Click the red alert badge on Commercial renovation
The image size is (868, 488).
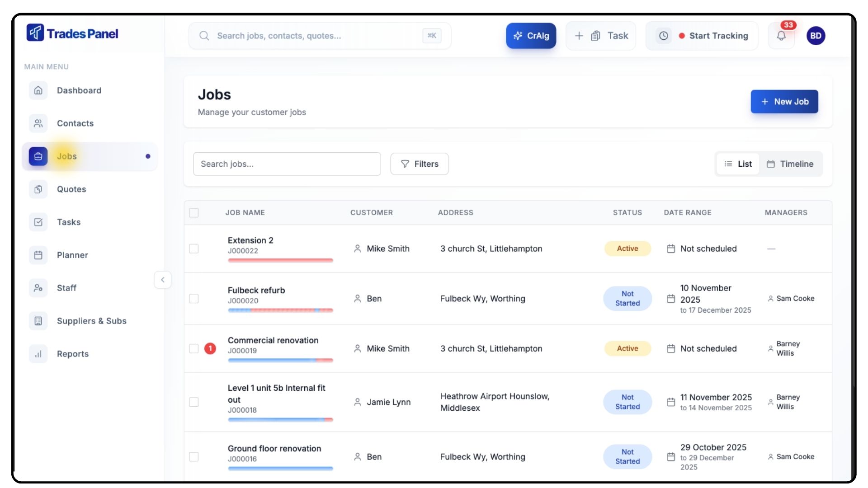pyautogui.click(x=210, y=348)
